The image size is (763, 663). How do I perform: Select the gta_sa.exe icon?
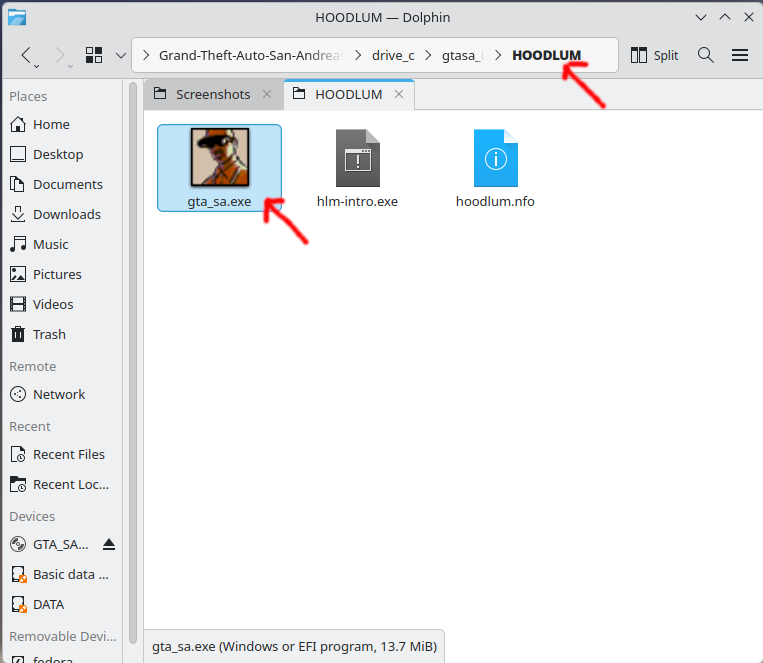(220, 157)
